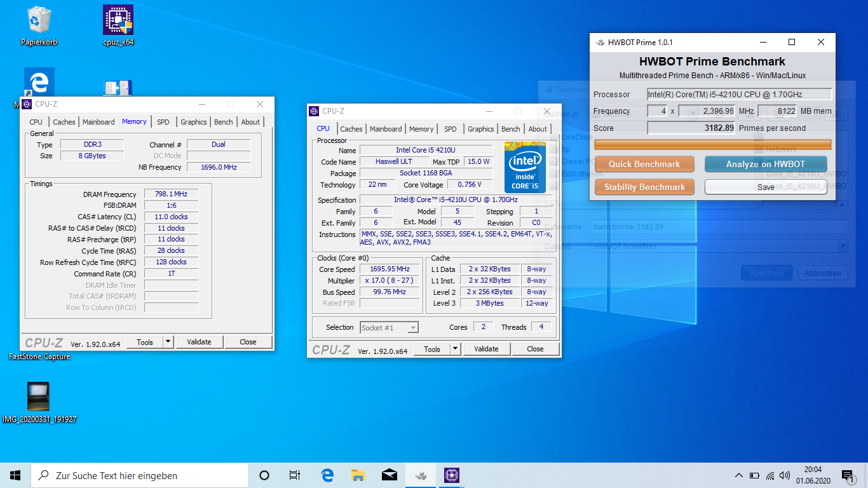This screenshot has width=868, height=488.
Task: Click Tools button in right CPU-Z window
Action: click(x=432, y=349)
